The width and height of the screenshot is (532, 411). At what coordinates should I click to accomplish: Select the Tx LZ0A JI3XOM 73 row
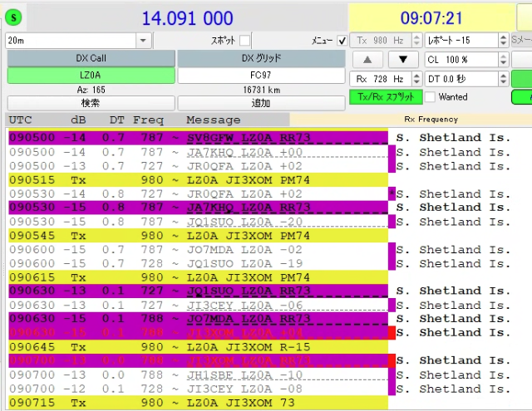tap(198, 403)
